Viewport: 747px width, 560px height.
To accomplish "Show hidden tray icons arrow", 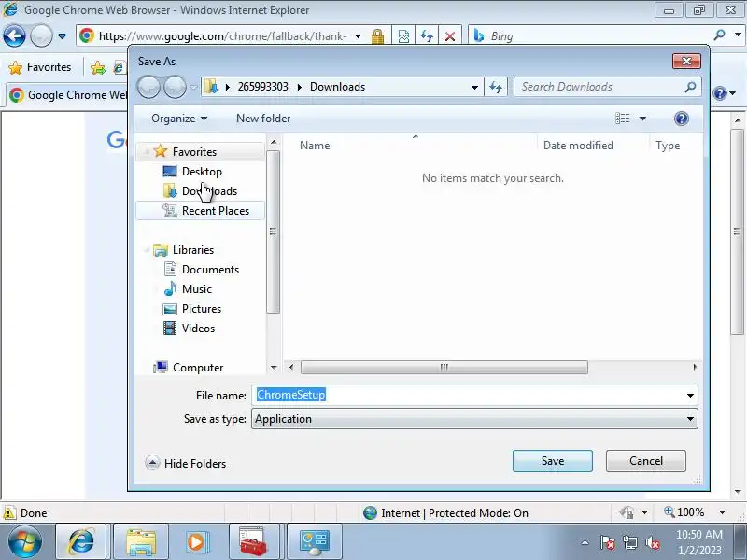I will tap(585, 542).
